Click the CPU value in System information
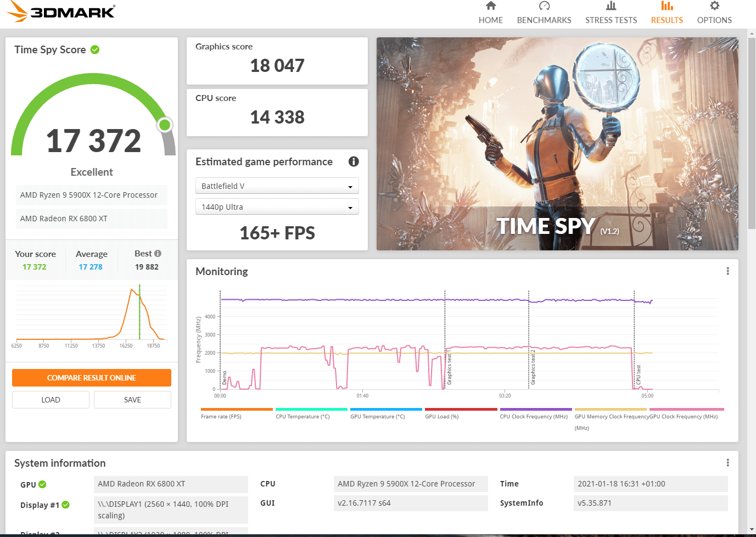Image resolution: width=756 pixels, height=537 pixels. point(411,484)
